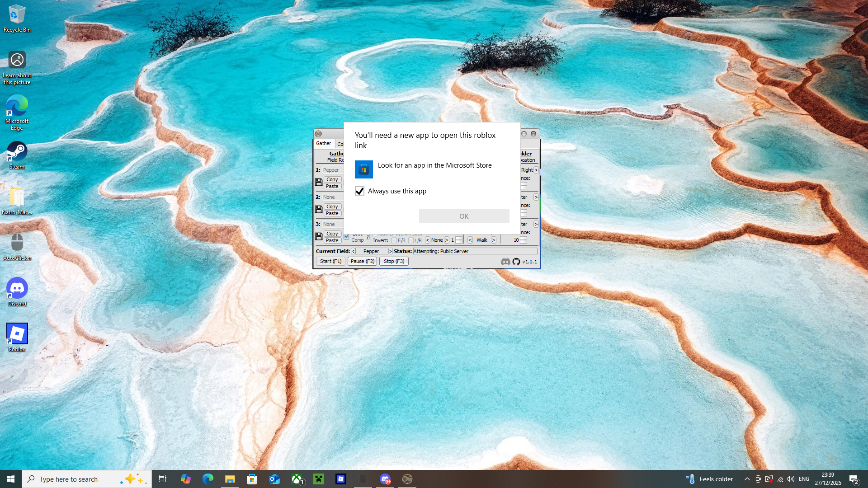868x488 pixels.
Task: Toggle the Invert F/B checkbox
Action: click(x=394, y=240)
